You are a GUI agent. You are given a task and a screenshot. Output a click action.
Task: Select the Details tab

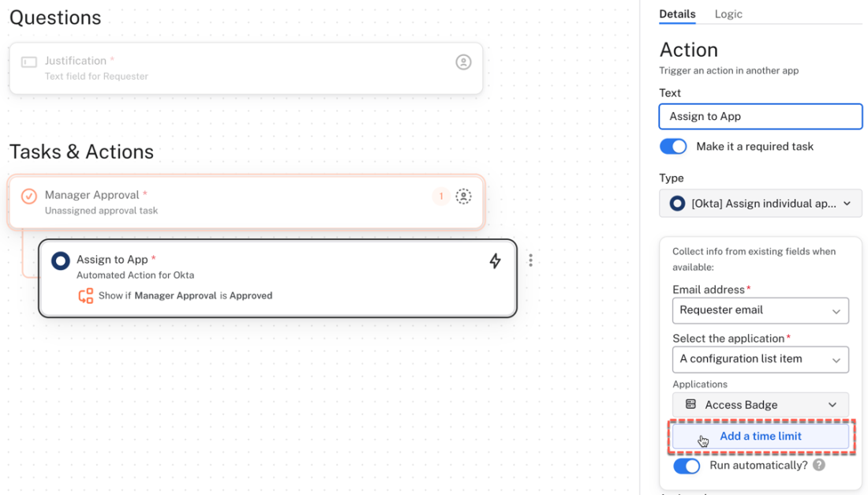pos(677,14)
